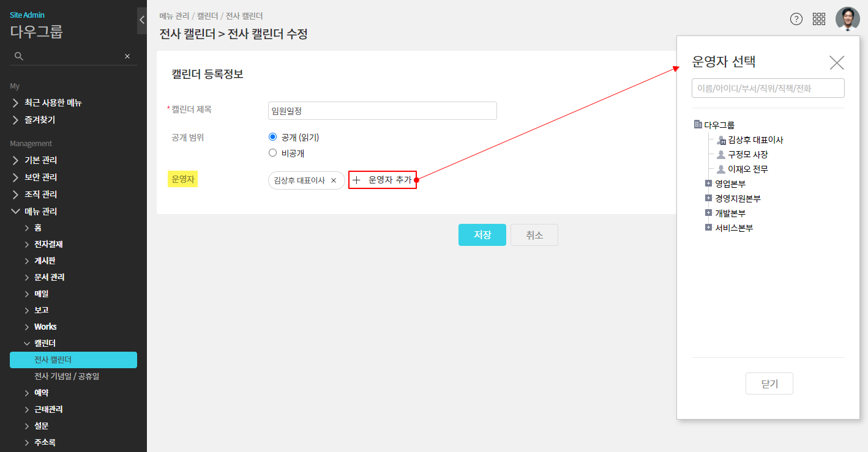Open 전사 기념일 / 공휴일 menu
Screen dimensions: 868x452
coord(67,376)
